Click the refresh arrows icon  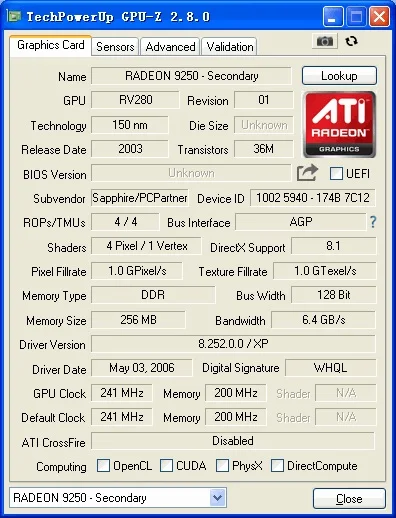(x=351, y=41)
